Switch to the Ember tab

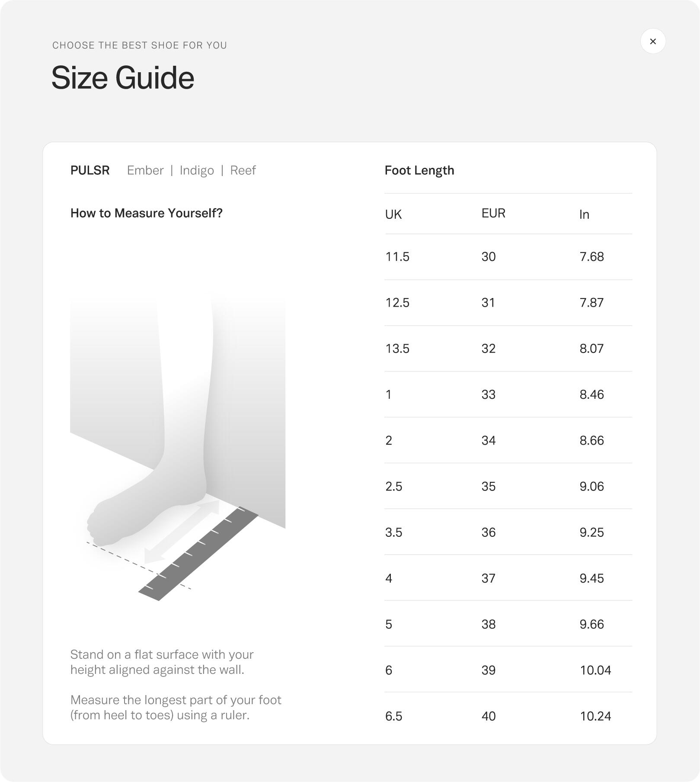coord(145,170)
